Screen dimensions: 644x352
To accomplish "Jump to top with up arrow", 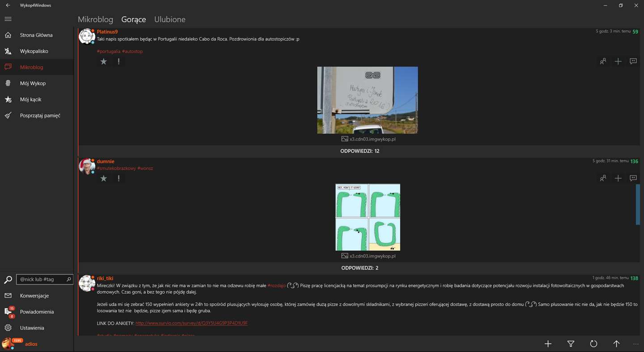I will (x=616, y=344).
